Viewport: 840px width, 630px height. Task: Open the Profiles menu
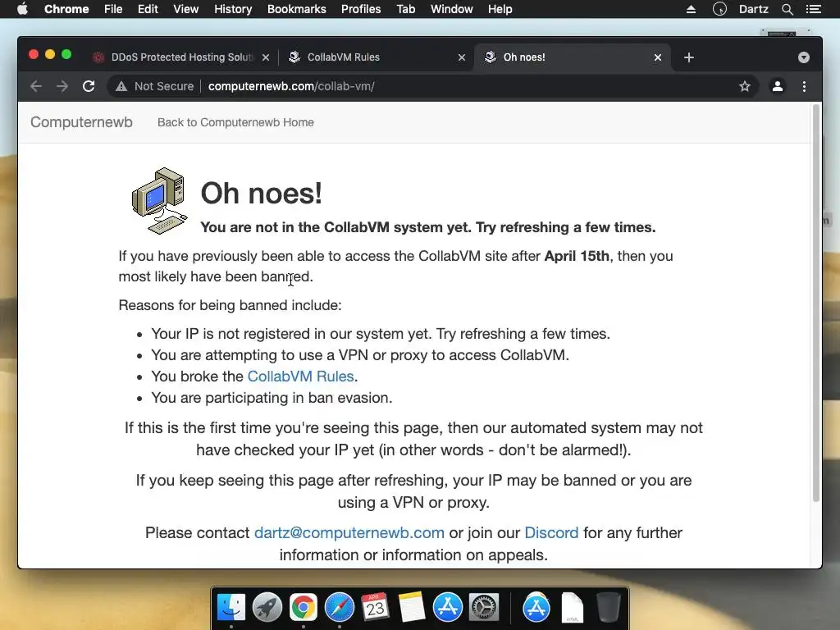tap(361, 9)
